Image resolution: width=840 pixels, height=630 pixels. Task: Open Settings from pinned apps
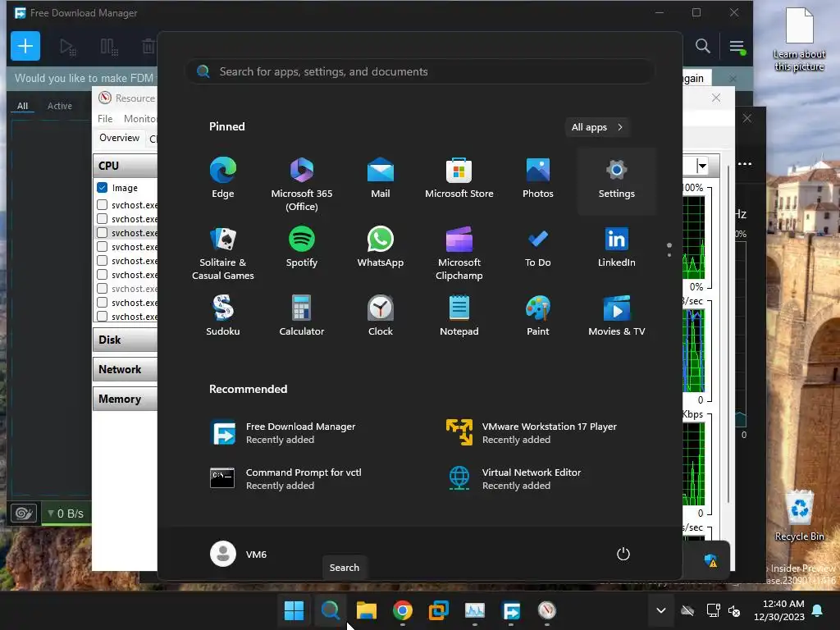coord(617,180)
